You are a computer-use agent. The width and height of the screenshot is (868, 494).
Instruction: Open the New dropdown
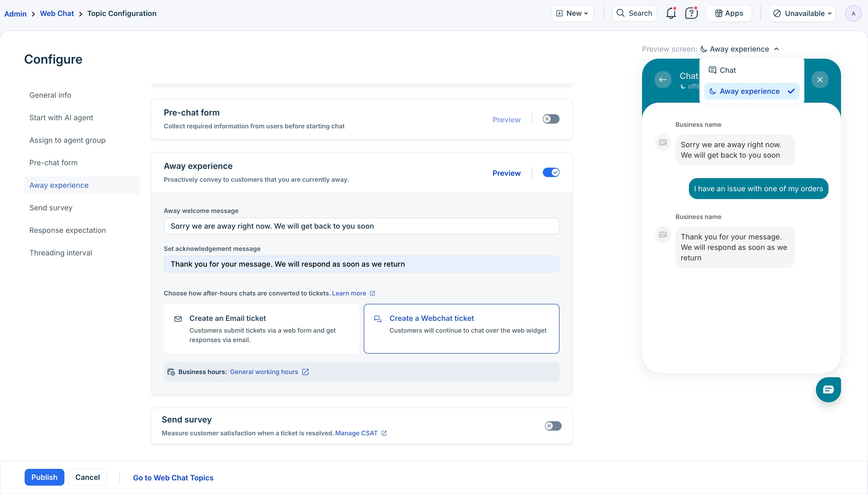572,14
